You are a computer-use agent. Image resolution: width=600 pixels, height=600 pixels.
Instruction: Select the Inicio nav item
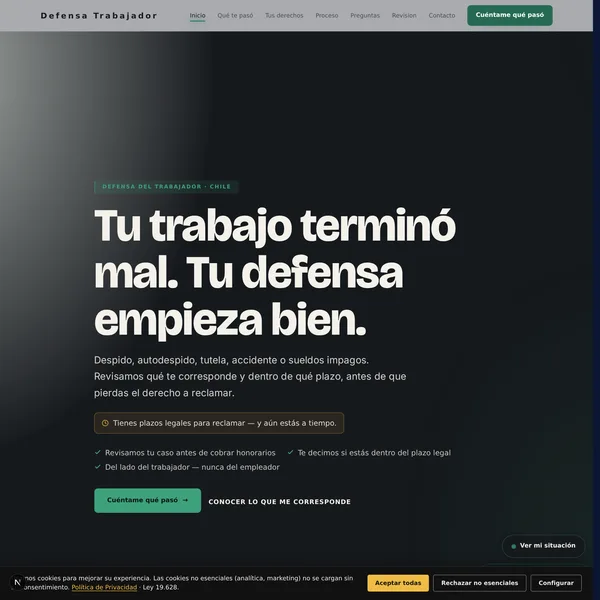click(197, 16)
